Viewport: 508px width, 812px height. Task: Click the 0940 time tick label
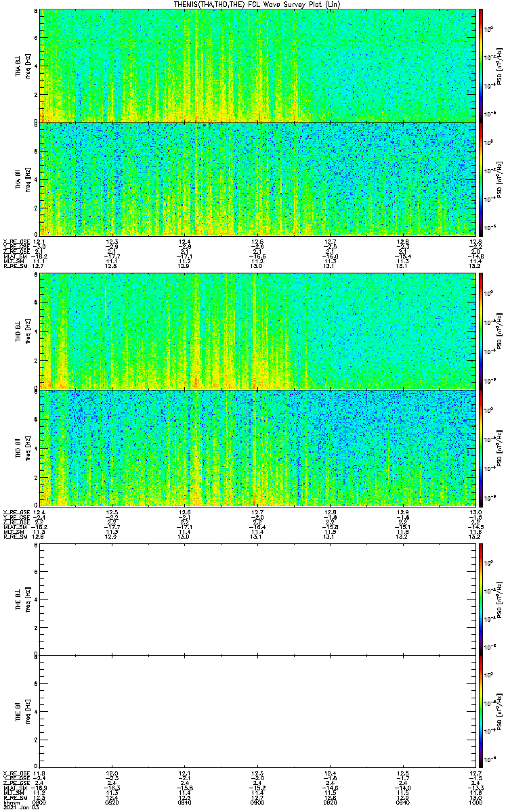pyautogui.click(x=402, y=802)
